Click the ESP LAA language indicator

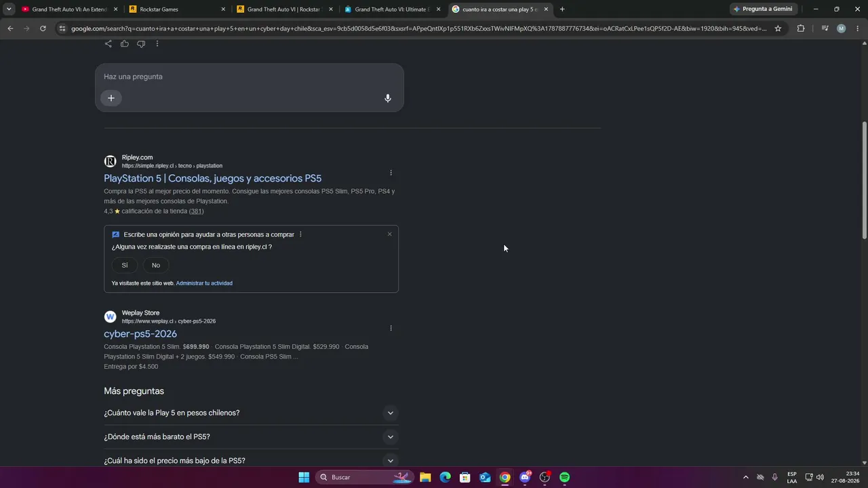pos(792,477)
